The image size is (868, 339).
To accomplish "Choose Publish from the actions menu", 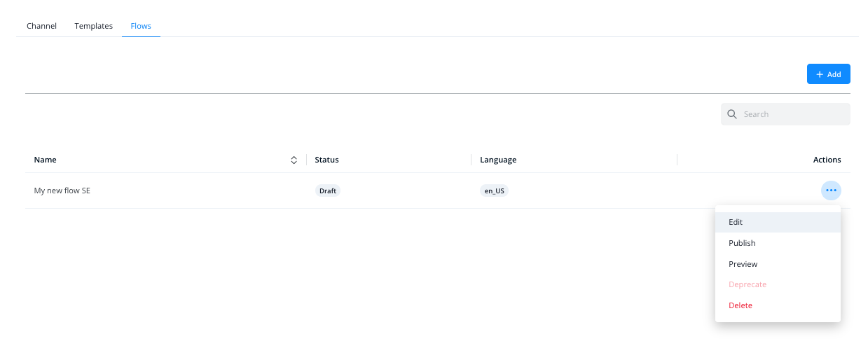I will tap(778, 243).
